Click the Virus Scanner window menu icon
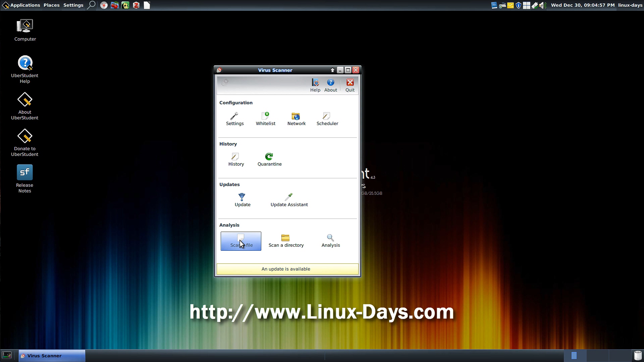 tap(219, 70)
